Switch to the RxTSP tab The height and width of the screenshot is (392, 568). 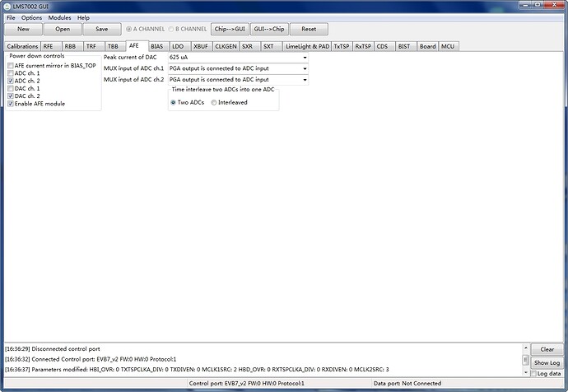(x=363, y=46)
